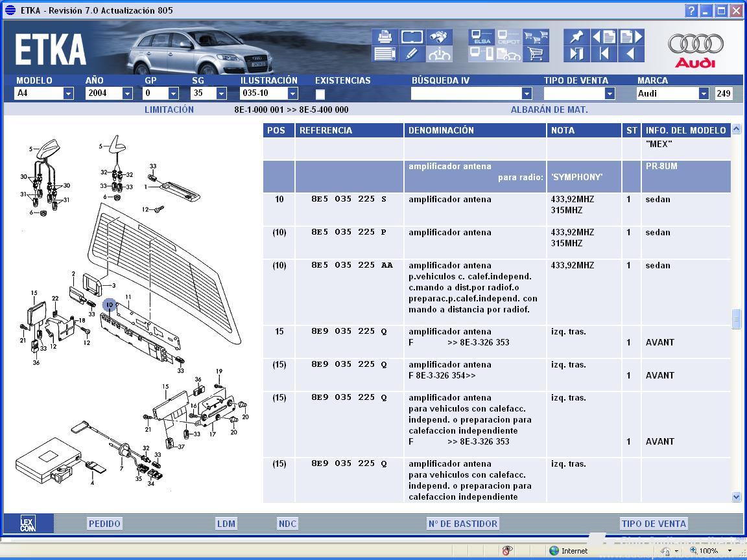Click the parts list scroll down arrow
The image size is (747, 560).
[x=736, y=497]
